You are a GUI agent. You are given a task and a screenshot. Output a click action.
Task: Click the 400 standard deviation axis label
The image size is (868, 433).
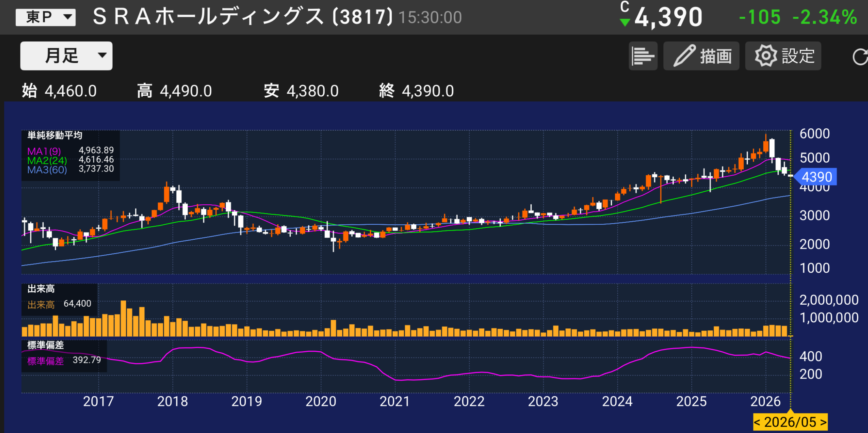coord(811,357)
